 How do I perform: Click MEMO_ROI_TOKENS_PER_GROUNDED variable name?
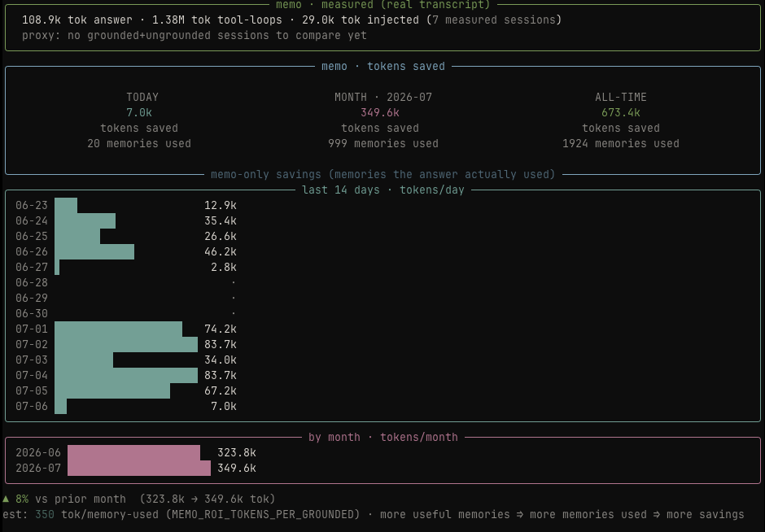(x=263, y=515)
